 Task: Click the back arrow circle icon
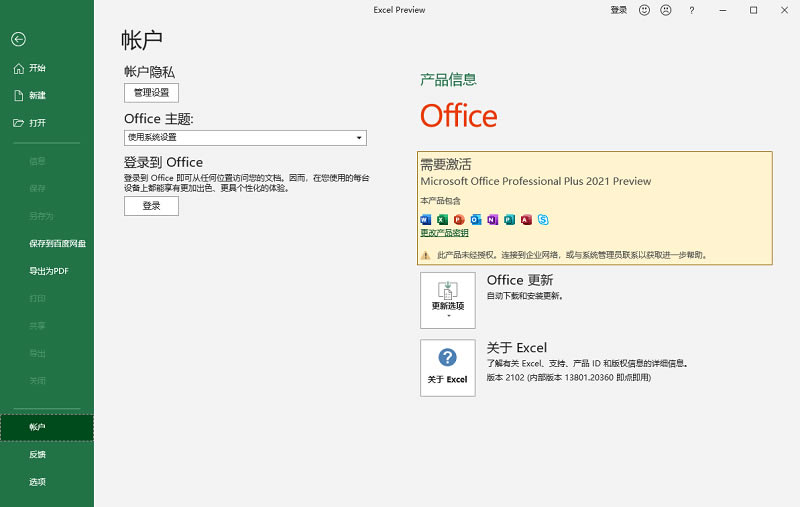[x=18, y=39]
